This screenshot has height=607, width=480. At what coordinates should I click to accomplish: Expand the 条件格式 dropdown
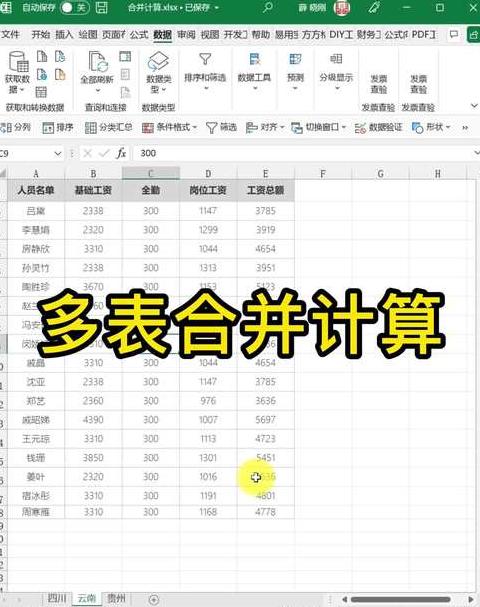pos(169,127)
